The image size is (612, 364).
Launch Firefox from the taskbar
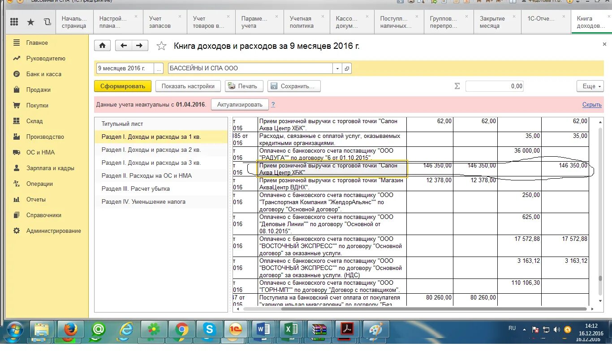pos(70,330)
